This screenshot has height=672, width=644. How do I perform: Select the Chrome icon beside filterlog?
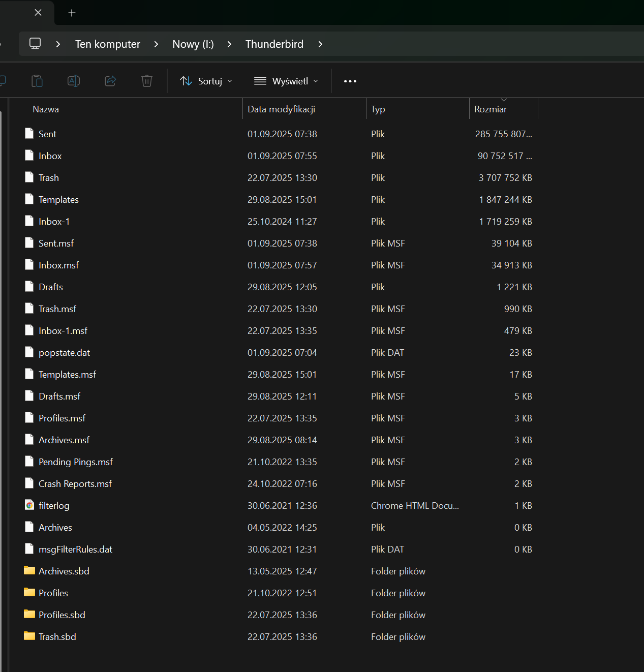29,505
